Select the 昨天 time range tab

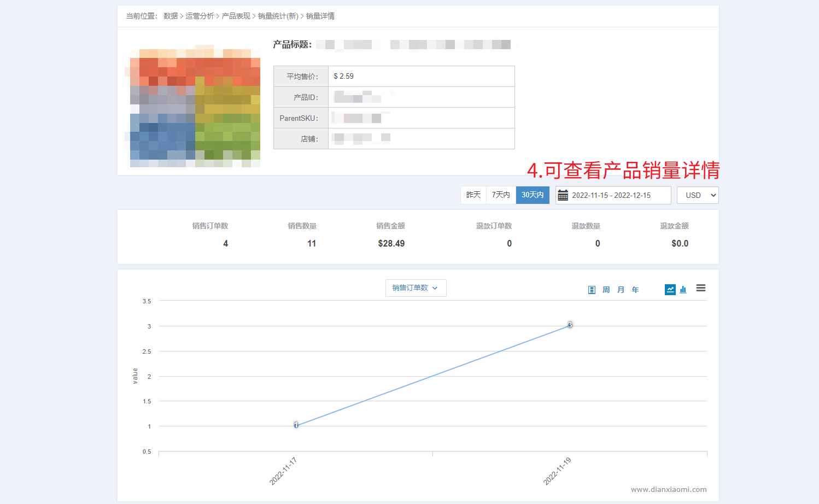pos(473,195)
